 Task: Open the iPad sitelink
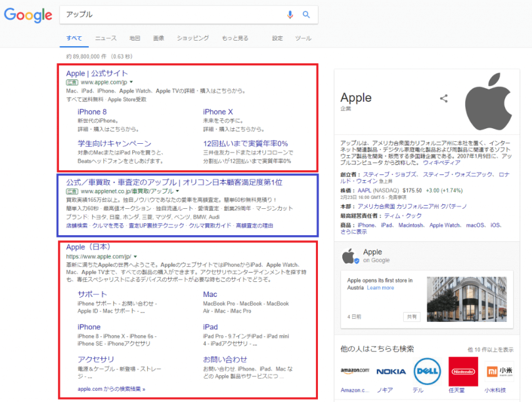pos(210,327)
